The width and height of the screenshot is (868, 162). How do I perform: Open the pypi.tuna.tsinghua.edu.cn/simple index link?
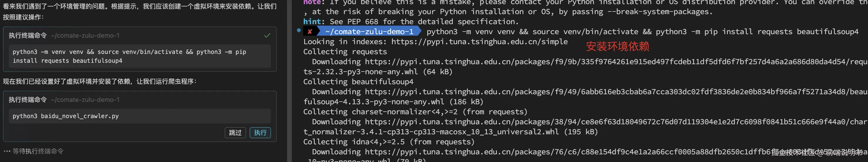click(479, 42)
